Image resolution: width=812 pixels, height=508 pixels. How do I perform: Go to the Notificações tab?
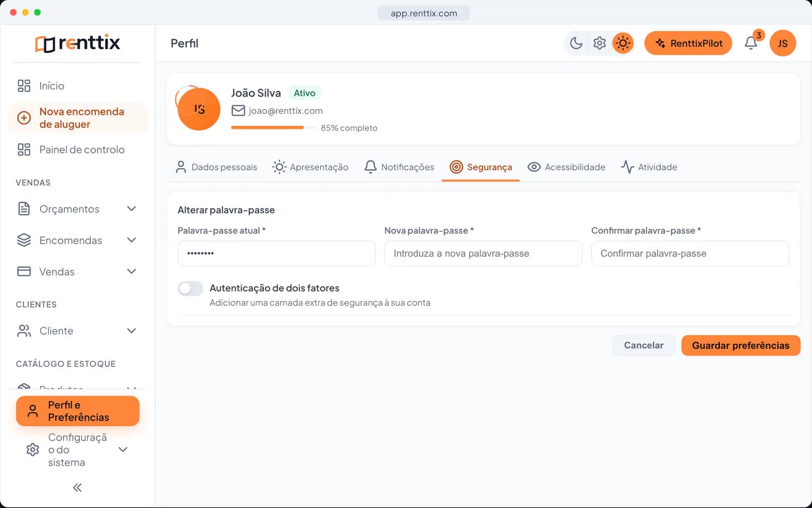point(399,167)
